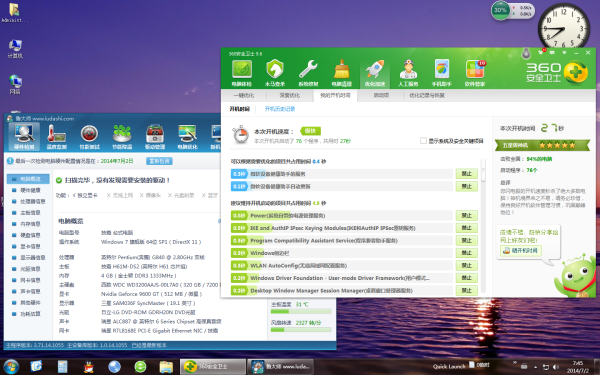The height and width of the screenshot is (375, 600).
Task: Open 温度监测 thermometer icon in Ludashi
Action: [57, 137]
